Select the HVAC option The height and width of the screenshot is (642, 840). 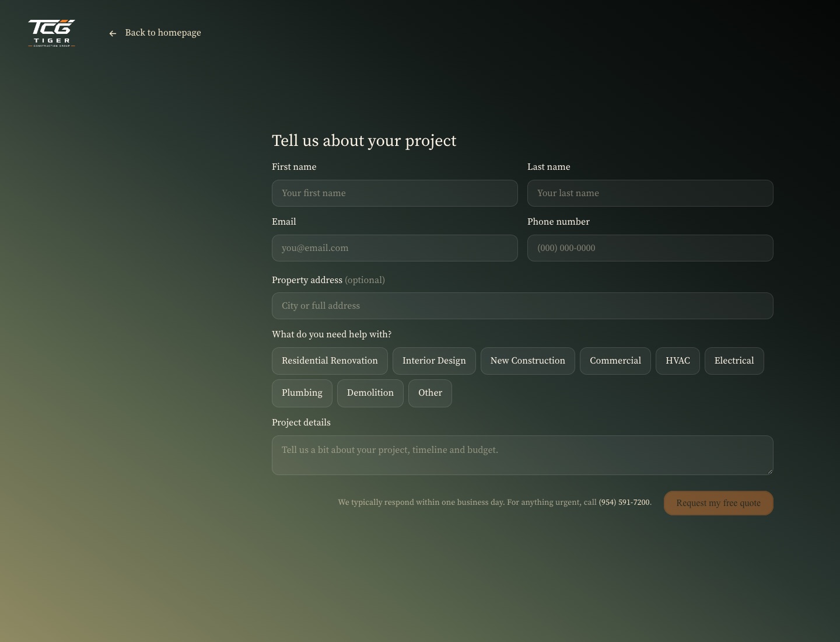[x=678, y=361]
